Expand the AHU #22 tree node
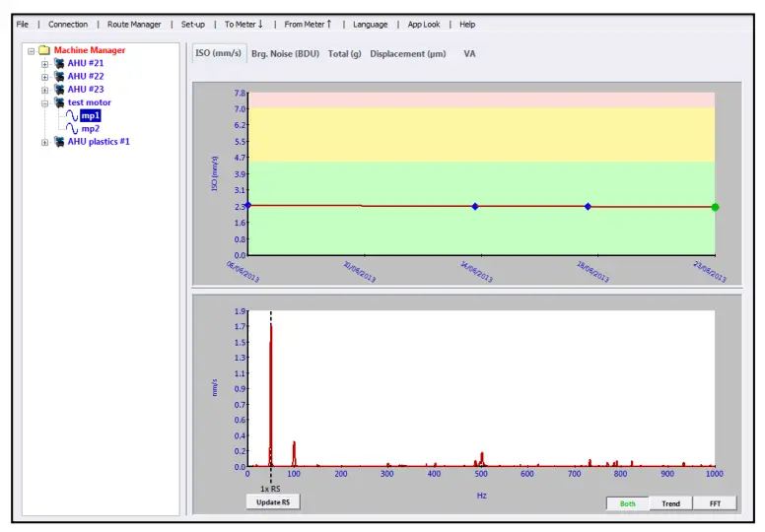This screenshot has height=532, width=765. click(x=45, y=77)
